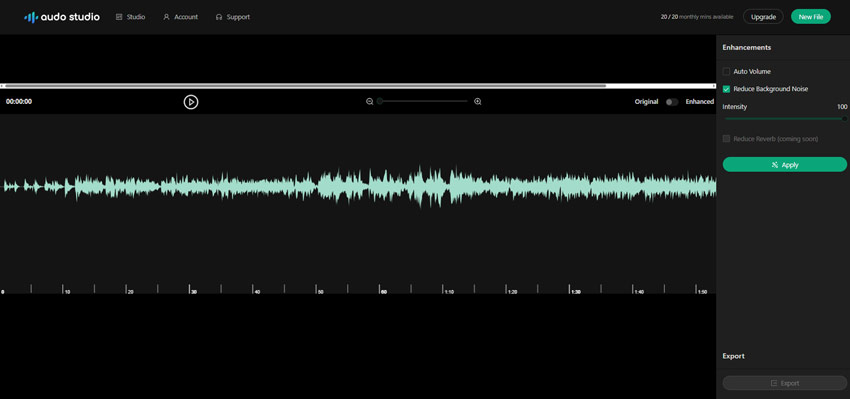
Task: Click the zoom out magnifier icon
Action: pos(370,101)
